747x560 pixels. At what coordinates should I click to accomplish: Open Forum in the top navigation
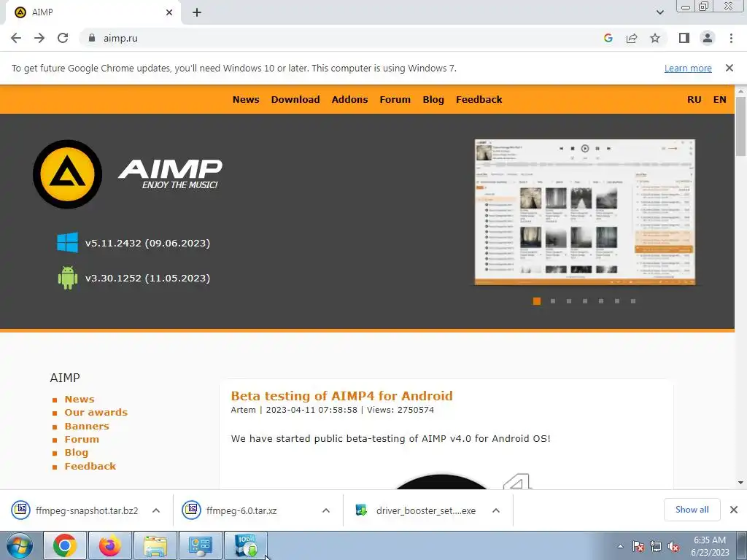(x=395, y=99)
